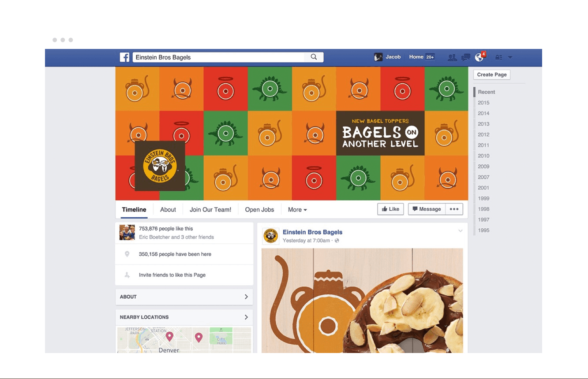Viewport: 588px width, 379px height.
Task: Click the three-dots more actions button
Action: click(x=454, y=209)
